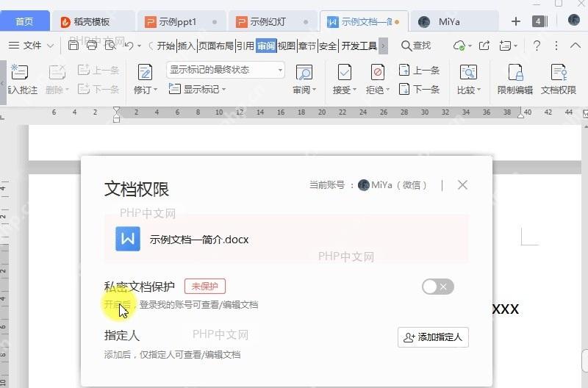Click the 接受 accept change icon
Image resolution: width=588 pixels, height=388 pixels.
coord(344,72)
